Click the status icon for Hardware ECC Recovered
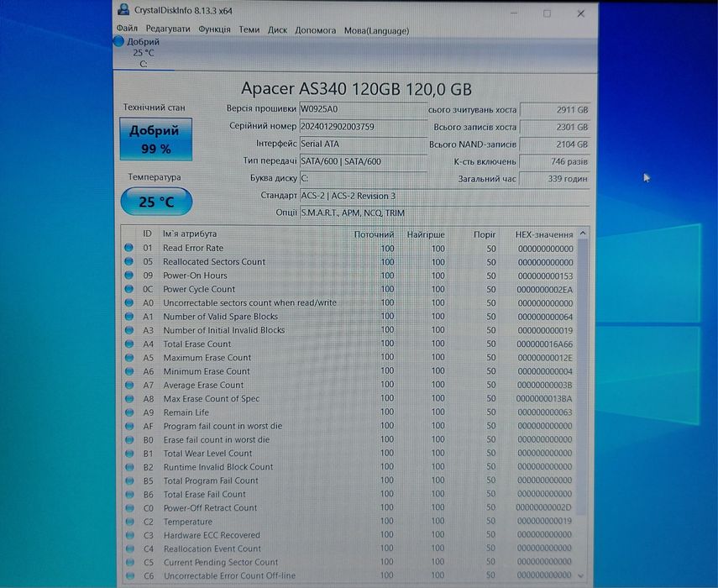718x588 pixels. click(130, 535)
